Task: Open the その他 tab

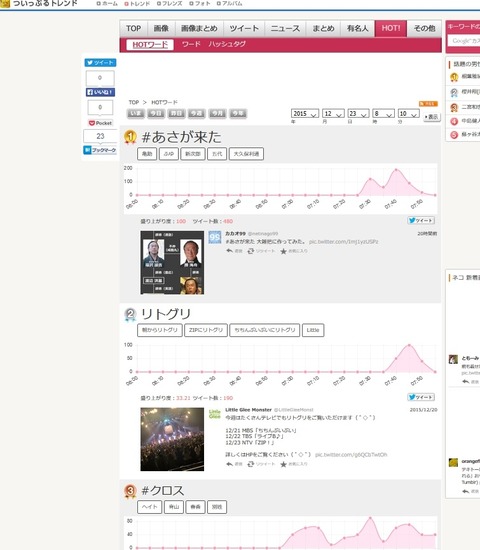Action: coord(424,28)
